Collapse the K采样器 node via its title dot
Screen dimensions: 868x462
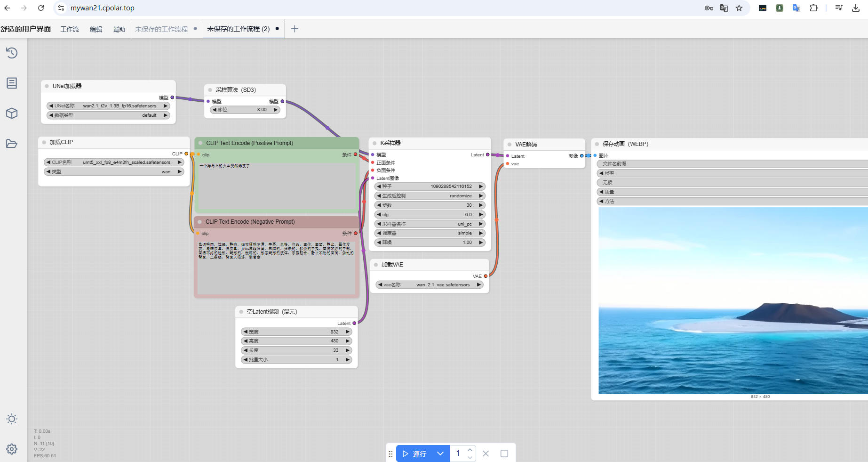(x=374, y=143)
